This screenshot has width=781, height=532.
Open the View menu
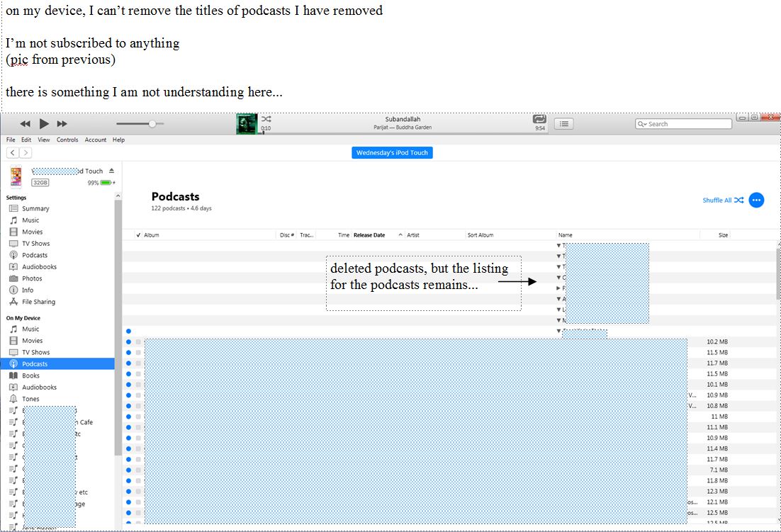(x=44, y=140)
